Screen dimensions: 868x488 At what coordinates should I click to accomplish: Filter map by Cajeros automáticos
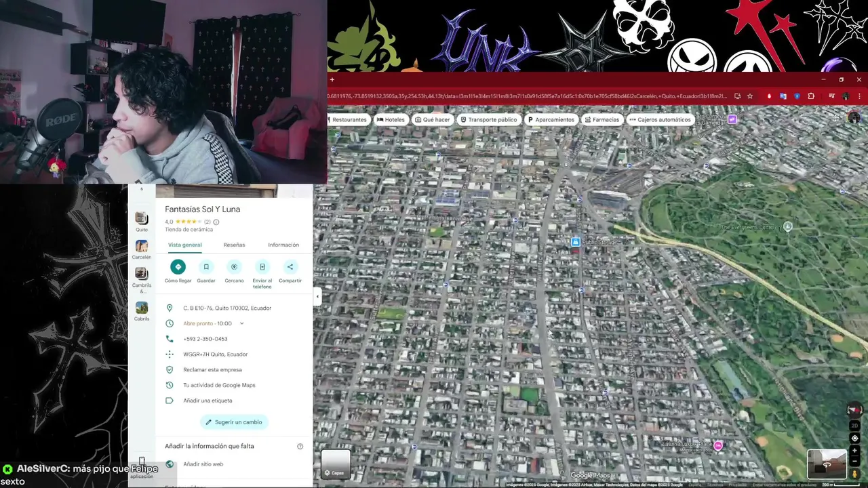[660, 119]
